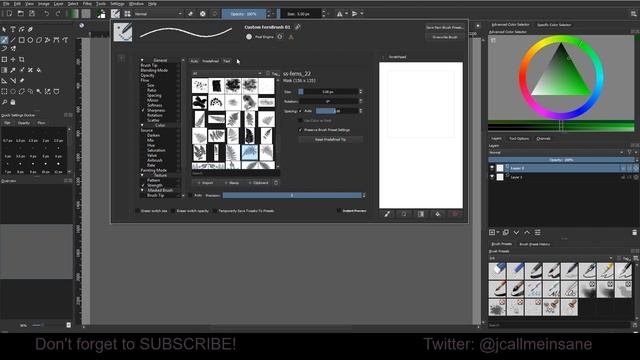Toggle visibility of Layer 2

pyautogui.click(x=492, y=168)
